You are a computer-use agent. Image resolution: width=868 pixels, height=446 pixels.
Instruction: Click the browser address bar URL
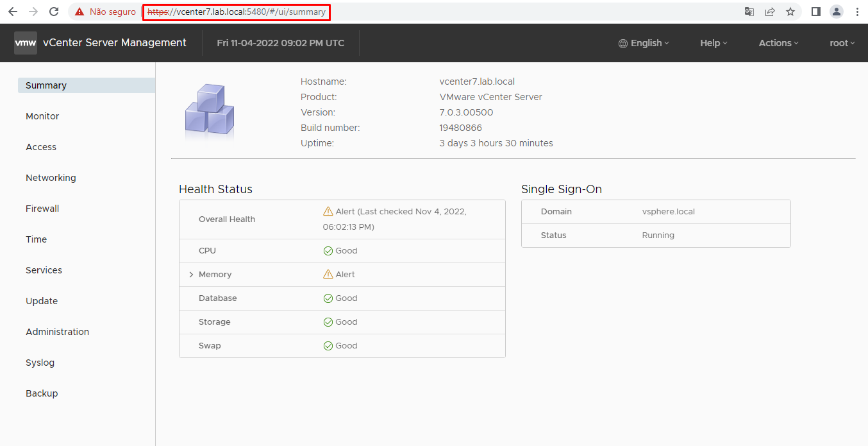point(237,12)
